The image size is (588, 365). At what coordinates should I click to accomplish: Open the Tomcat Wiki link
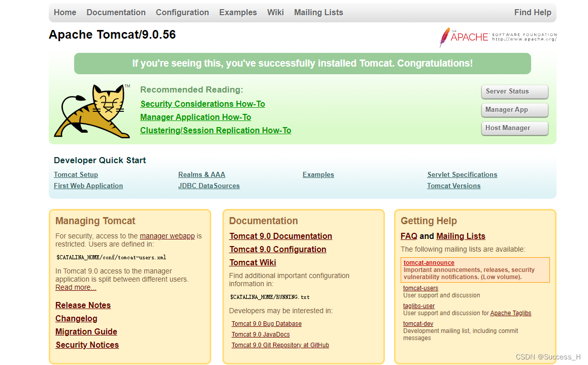253,262
